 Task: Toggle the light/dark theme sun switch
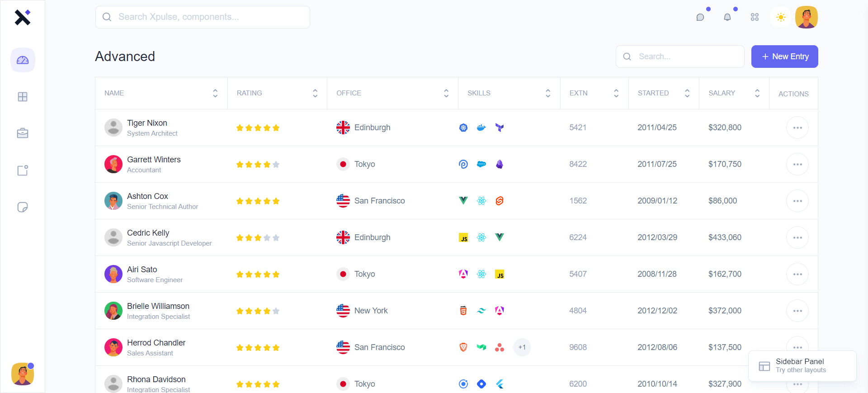pyautogui.click(x=781, y=17)
